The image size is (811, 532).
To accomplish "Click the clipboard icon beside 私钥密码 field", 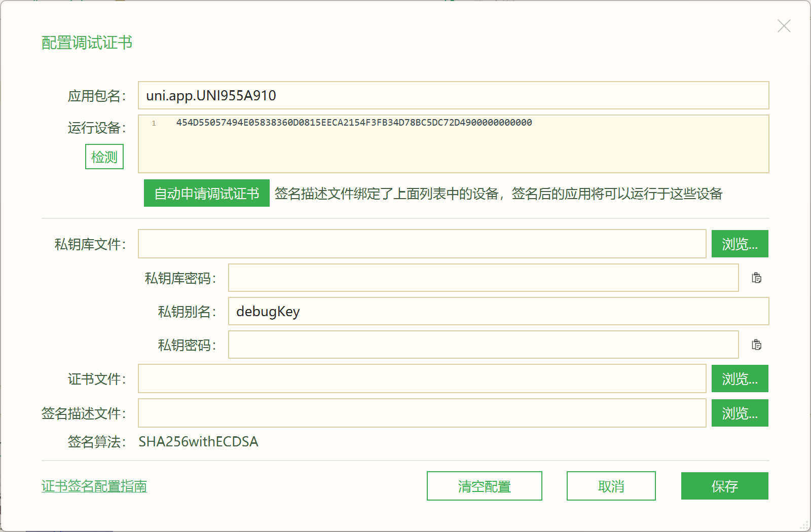I will point(756,345).
